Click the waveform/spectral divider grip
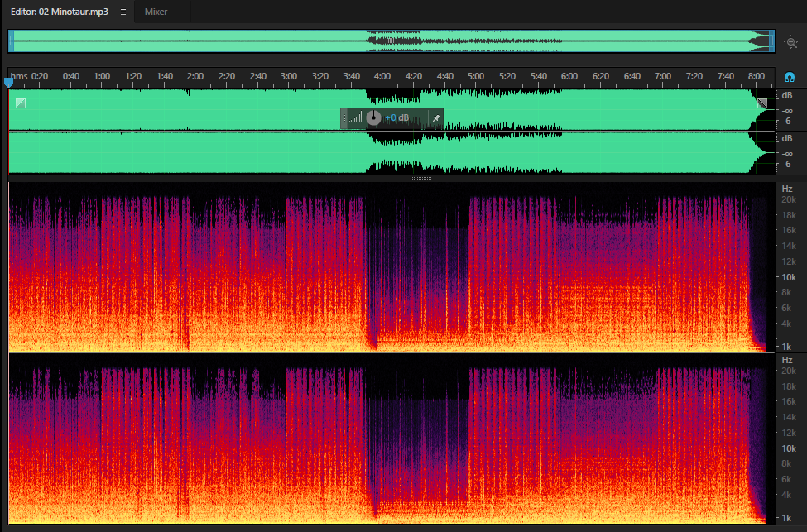This screenshot has height=532, width=807. pyautogui.click(x=421, y=179)
